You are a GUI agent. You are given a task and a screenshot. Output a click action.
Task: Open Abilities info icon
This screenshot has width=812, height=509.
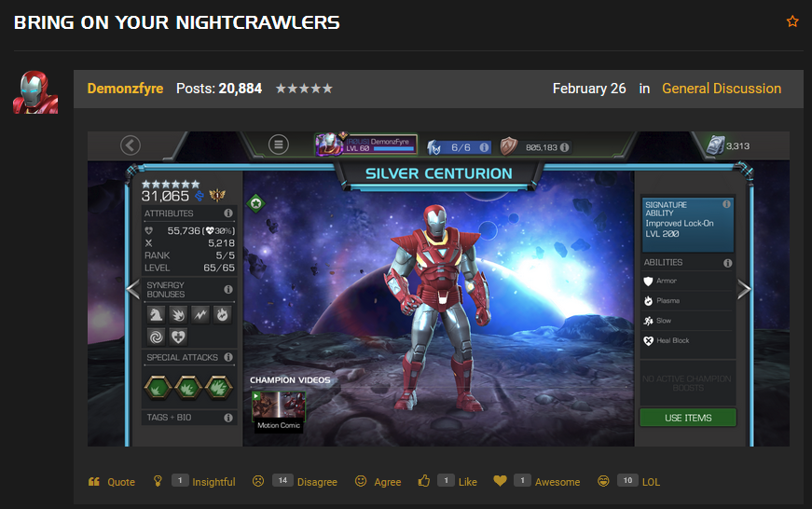727,263
